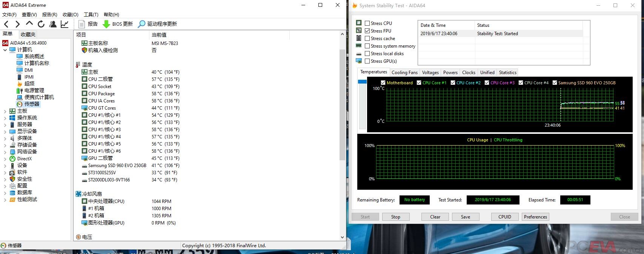The width and height of the screenshot is (644, 254).
Task: Expand the 存储设备 tree node
Action: click(5, 145)
